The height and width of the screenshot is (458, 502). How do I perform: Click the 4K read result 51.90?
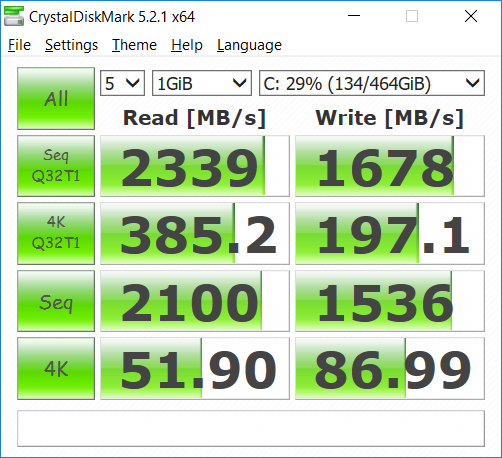195,368
